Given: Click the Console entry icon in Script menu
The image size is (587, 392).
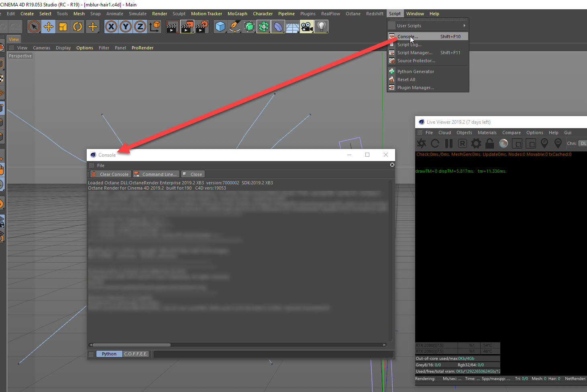Looking at the screenshot, I should click(392, 37).
